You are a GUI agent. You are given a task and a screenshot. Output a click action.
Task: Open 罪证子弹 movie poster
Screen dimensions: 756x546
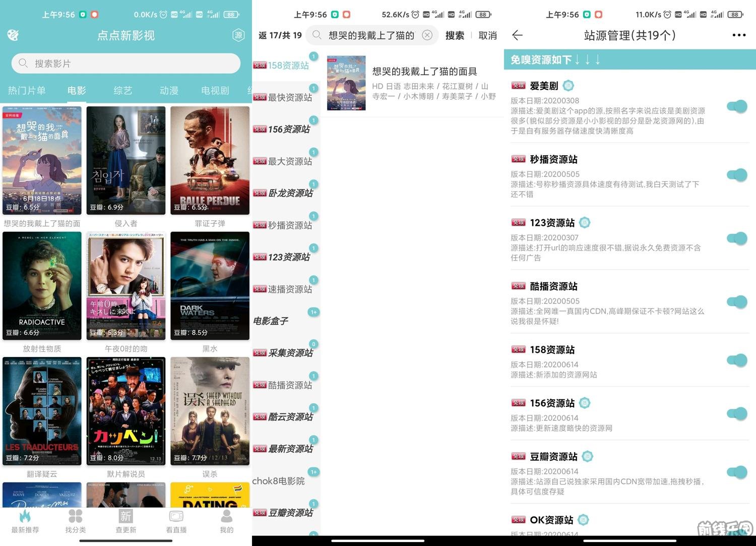(x=210, y=160)
